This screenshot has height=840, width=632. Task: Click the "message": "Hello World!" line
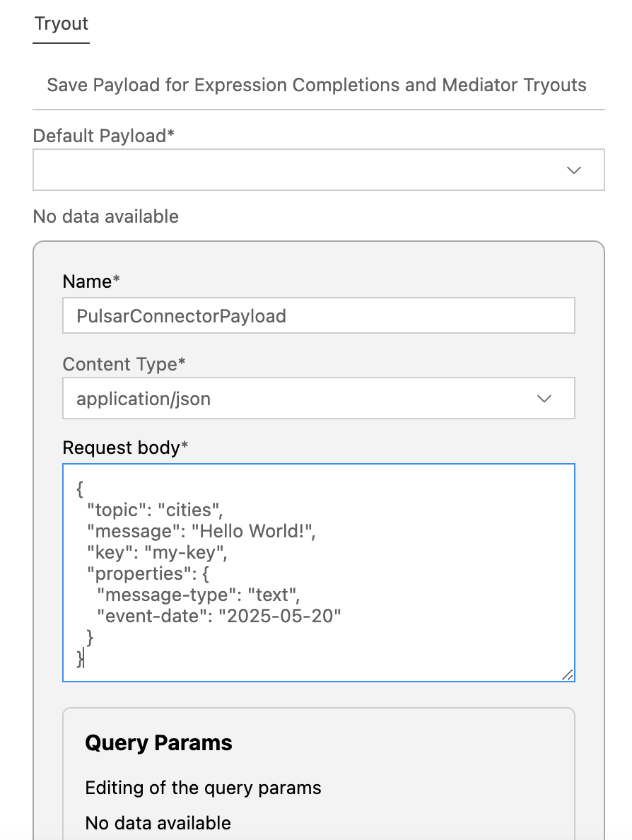click(x=201, y=531)
